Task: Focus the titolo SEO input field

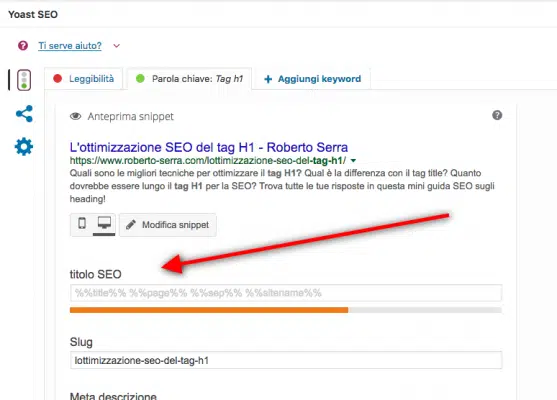Action: click(x=286, y=293)
